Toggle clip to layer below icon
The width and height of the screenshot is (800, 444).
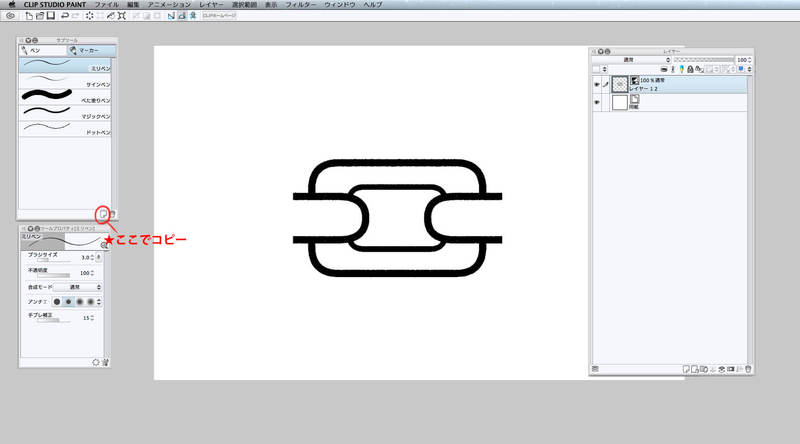pyautogui.click(x=664, y=69)
